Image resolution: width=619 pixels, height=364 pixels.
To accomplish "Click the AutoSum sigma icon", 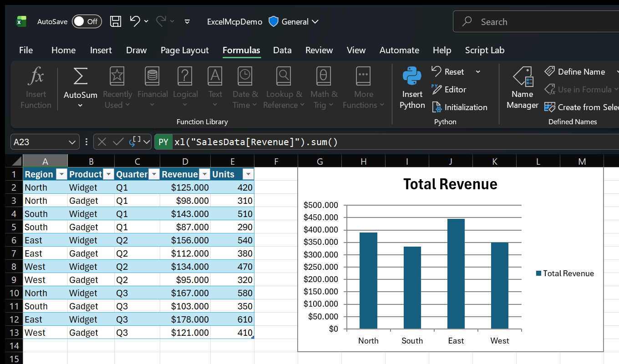I will (80, 76).
